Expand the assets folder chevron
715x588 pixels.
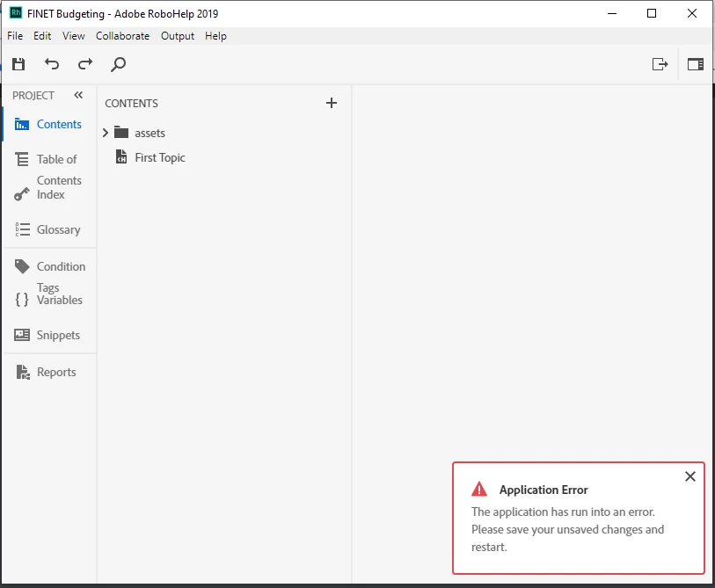[106, 133]
